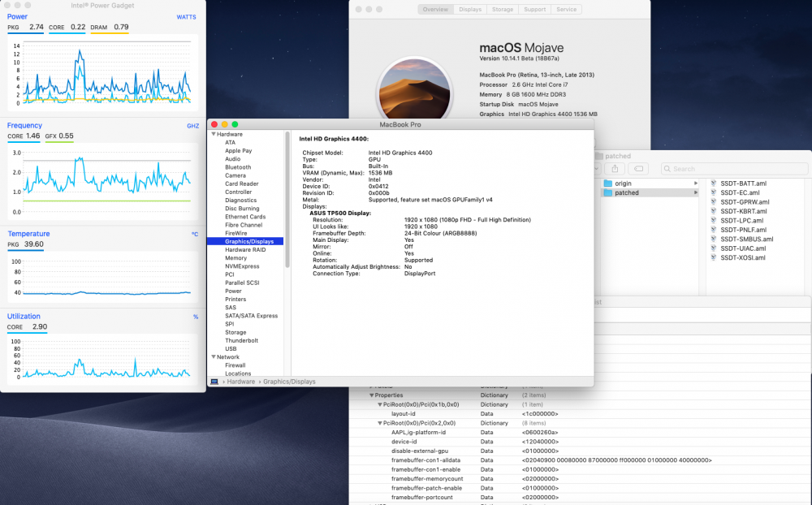
Task: Select SSDT-GPRW.aml file icon
Action: click(x=713, y=202)
